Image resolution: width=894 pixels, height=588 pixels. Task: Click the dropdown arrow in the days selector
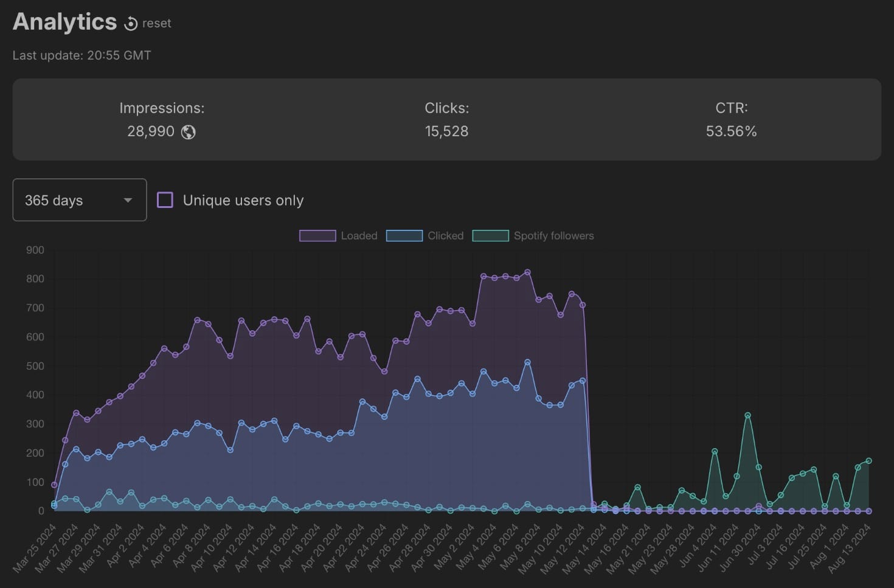point(128,200)
